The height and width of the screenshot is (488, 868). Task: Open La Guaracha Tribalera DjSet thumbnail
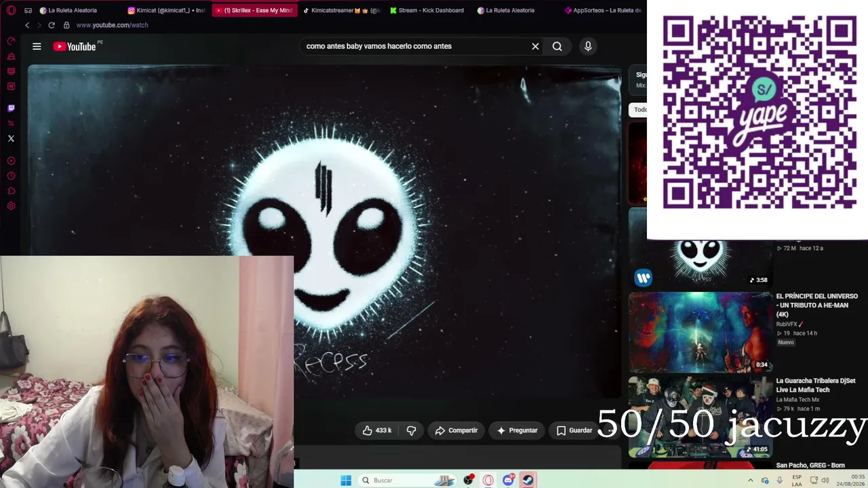[701, 417]
